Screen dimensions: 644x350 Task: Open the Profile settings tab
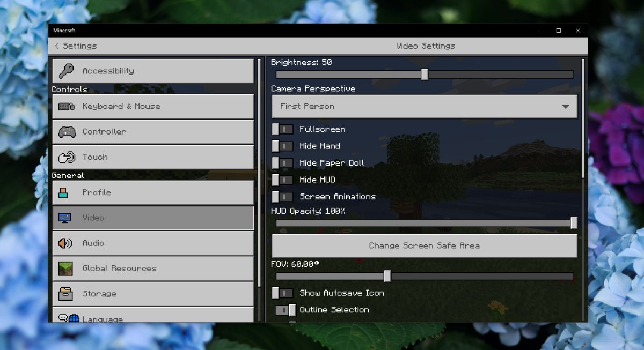click(x=153, y=192)
